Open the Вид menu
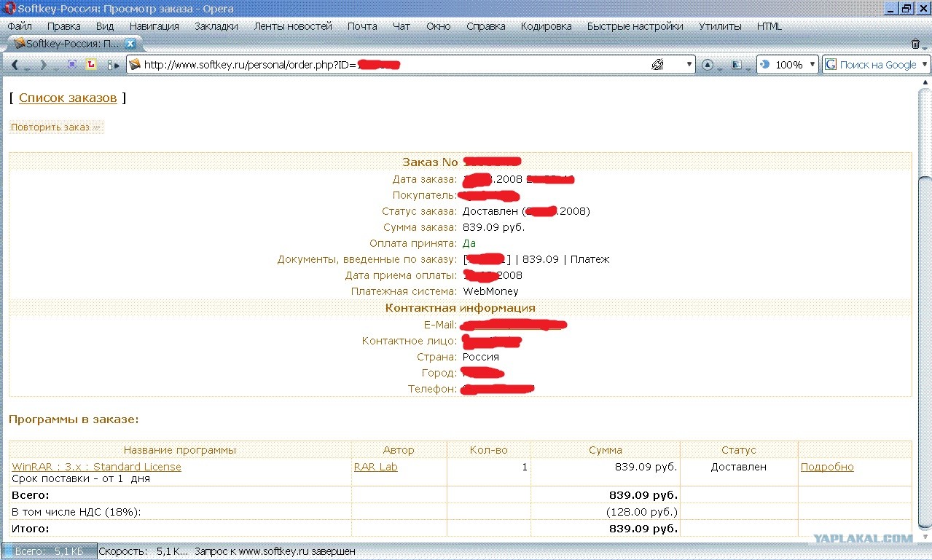932x560 pixels. [105, 26]
